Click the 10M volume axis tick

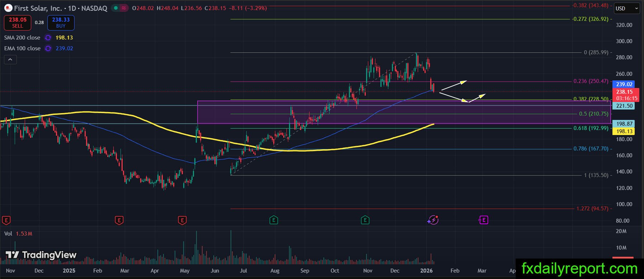click(x=621, y=248)
